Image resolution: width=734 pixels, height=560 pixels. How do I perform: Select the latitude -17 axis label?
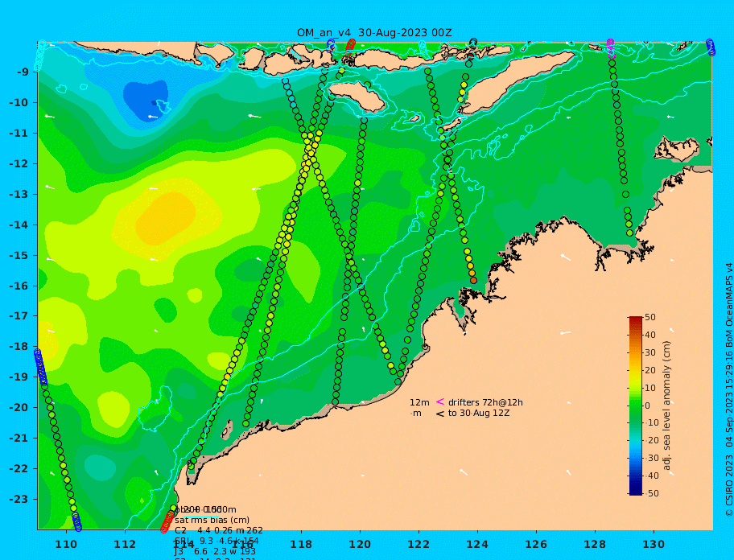click(19, 316)
